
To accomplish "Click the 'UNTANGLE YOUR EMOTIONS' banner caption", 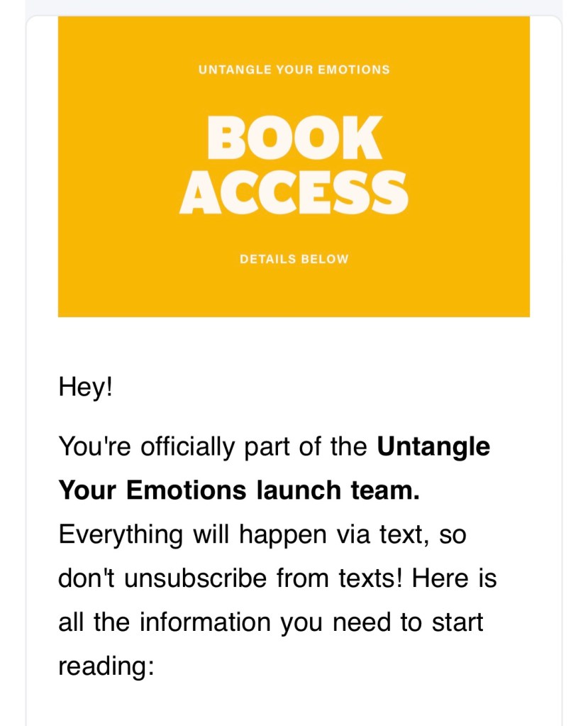I will 294,70.
